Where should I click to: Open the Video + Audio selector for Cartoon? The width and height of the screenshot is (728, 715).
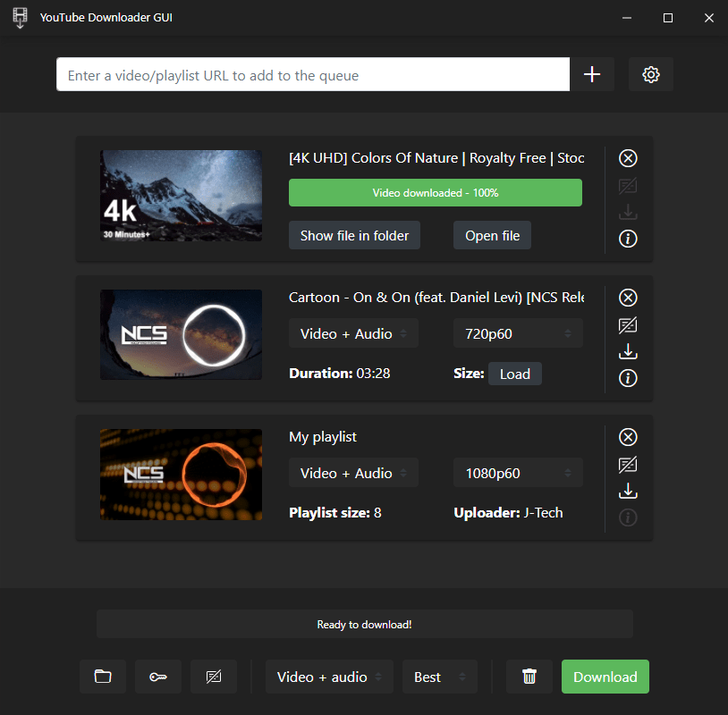[x=353, y=333]
